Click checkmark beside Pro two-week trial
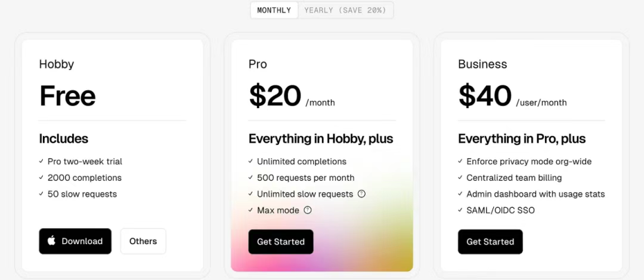644x280 pixels. pyautogui.click(x=42, y=161)
